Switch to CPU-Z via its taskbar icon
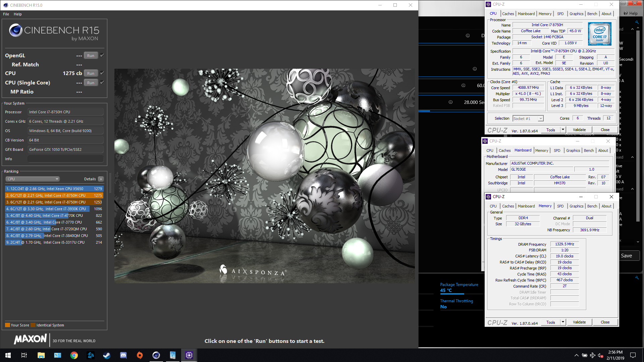644x362 pixels. pyautogui.click(x=189, y=355)
